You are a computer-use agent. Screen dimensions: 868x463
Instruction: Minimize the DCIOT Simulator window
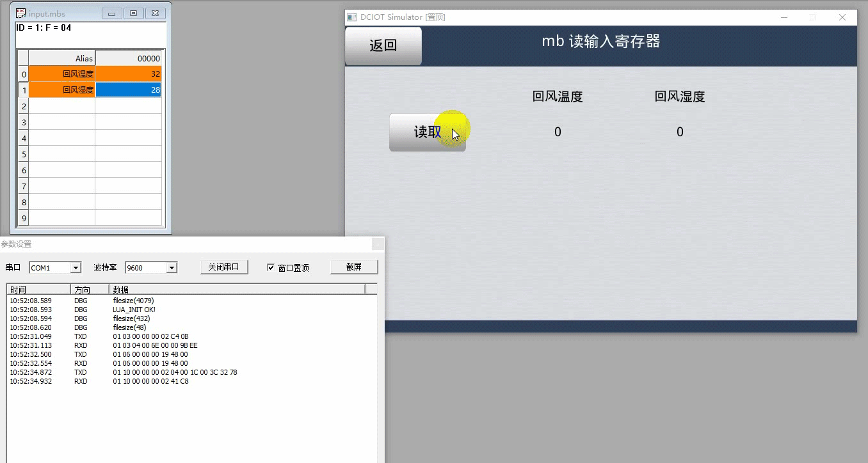tap(783, 17)
